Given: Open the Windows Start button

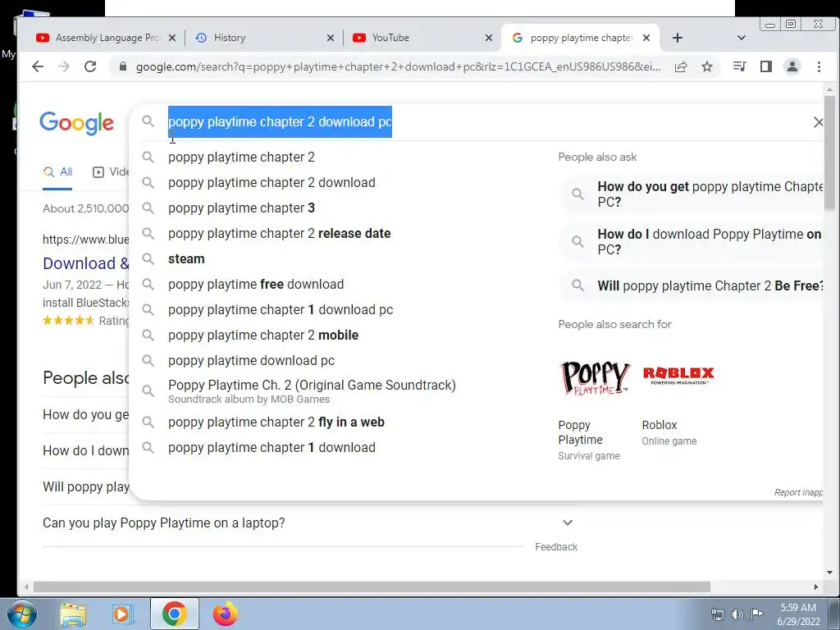Looking at the screenshot, I should coord(21,614).
